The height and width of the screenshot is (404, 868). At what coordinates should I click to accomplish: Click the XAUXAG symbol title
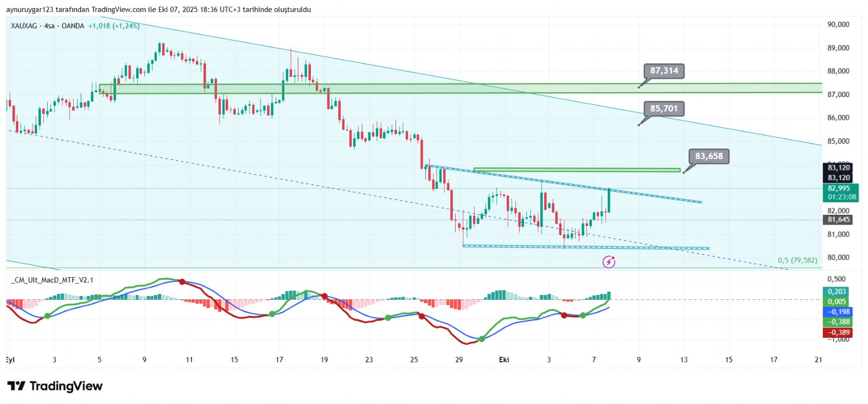(x=24, y=26)
